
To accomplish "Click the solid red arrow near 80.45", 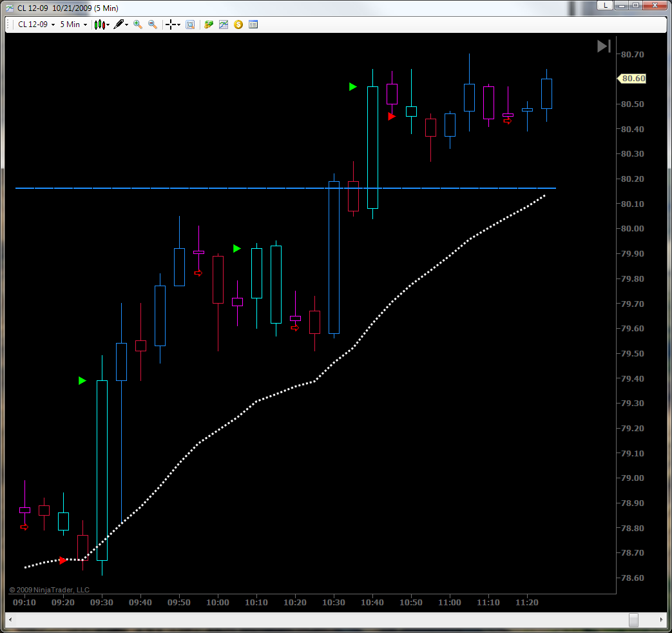I will coord(391,116).
